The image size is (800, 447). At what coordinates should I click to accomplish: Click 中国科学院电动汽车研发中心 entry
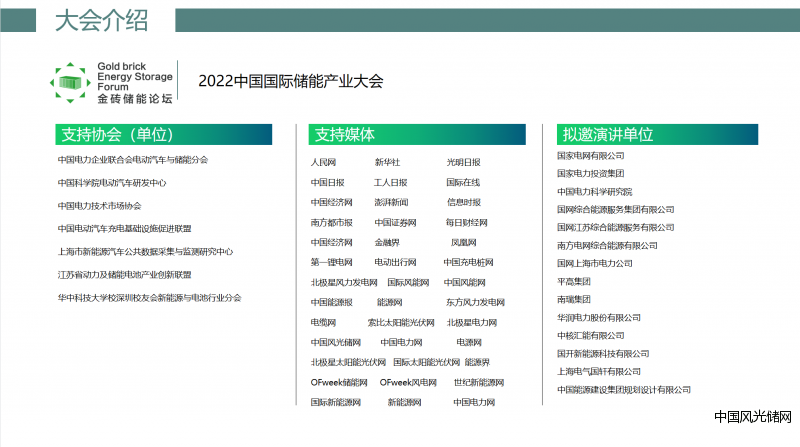[x=112, y=183]
